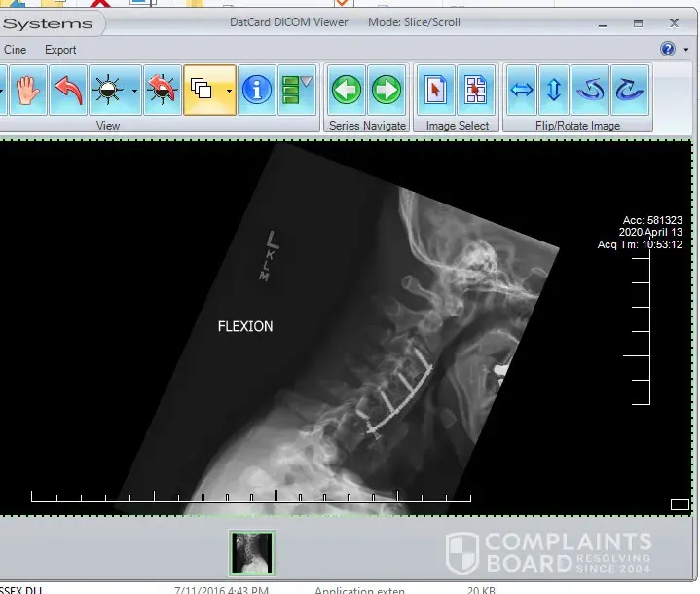700x594 pixels.
Task: Expand the stack mode dropdown arrow
Action: [x=228, y=91]
